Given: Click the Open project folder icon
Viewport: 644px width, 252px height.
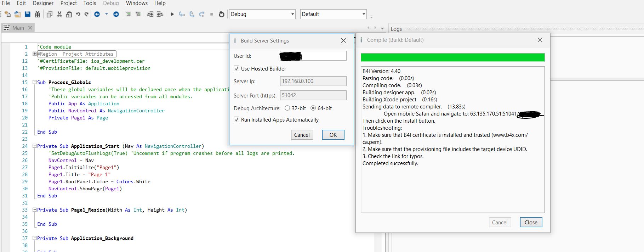Looking at the screenshot, I should pyautogui.click(x=17, y=14).
